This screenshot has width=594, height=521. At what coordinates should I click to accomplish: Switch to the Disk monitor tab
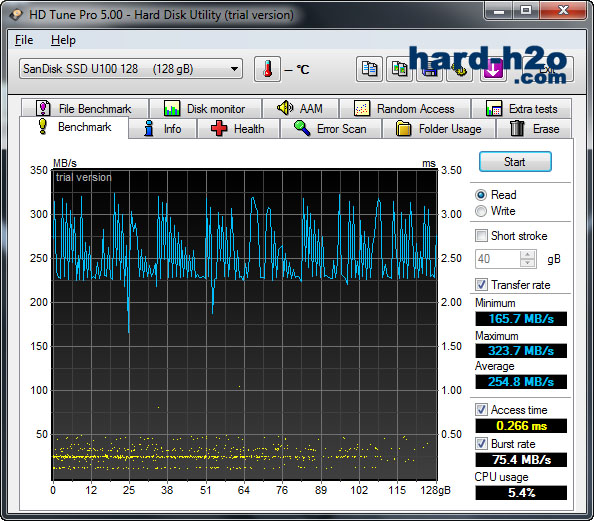pyautogui.click(x=205, y=108)
